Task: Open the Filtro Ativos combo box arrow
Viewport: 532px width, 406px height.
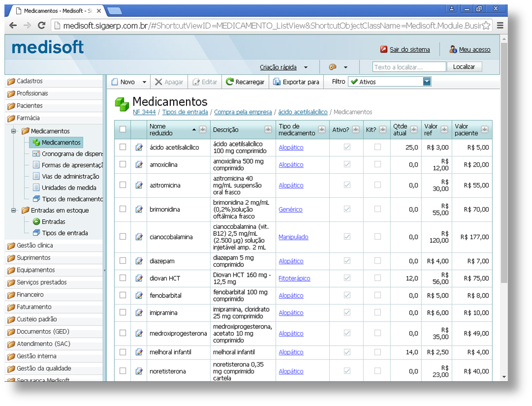Action: pos(427,81)
